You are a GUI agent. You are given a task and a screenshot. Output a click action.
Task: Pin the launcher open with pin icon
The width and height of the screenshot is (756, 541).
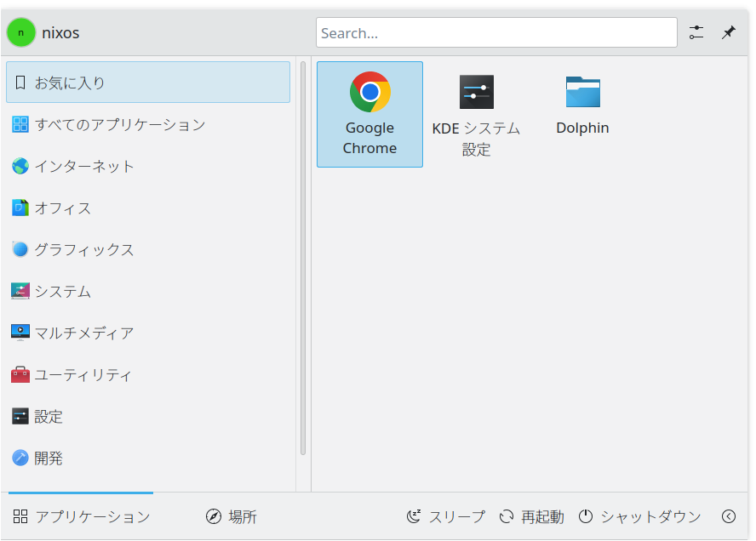(x=729, y=33)
